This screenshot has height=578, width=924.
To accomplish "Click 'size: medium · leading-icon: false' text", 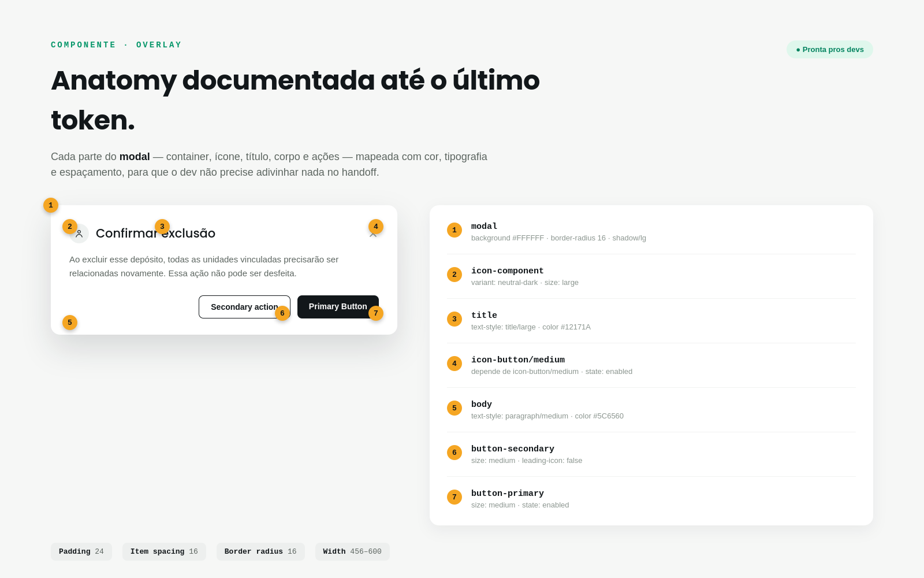I will 527,461.
